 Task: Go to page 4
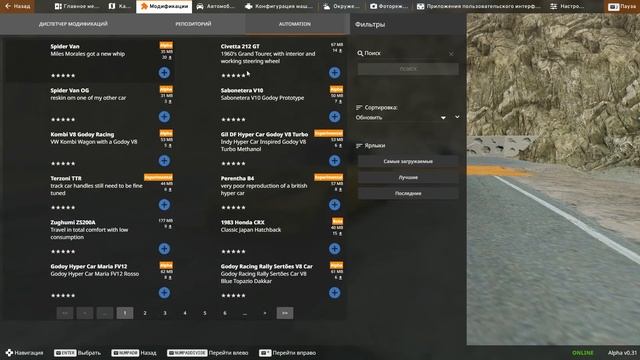[184, 313]
